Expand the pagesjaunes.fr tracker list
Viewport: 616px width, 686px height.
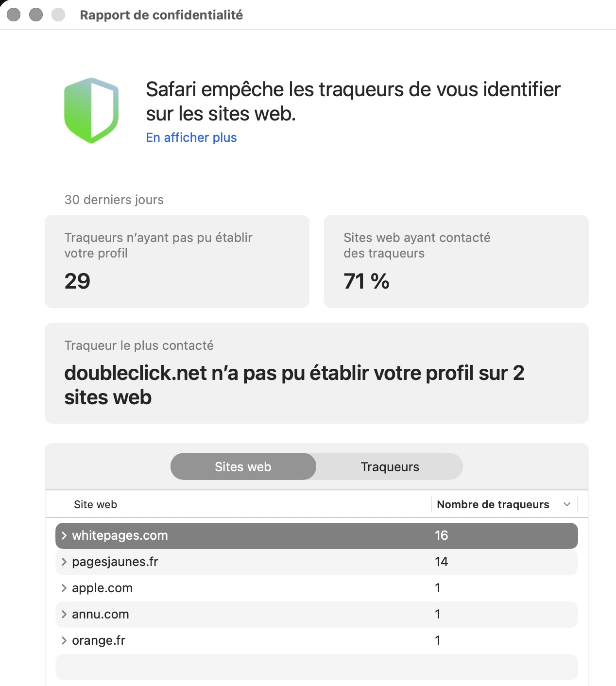pyautogui.click(x=64, y=562)
